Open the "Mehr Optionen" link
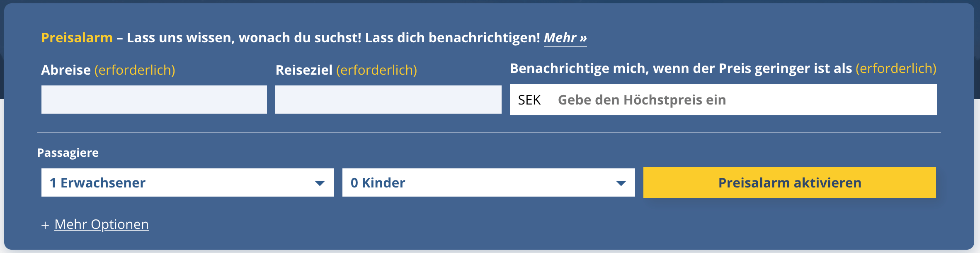 [x=102, y=224]
